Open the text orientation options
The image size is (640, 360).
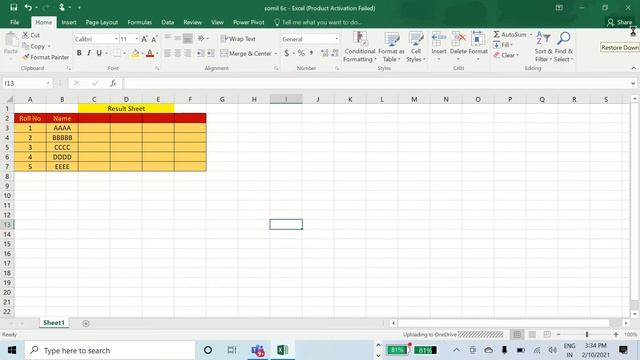203,38
